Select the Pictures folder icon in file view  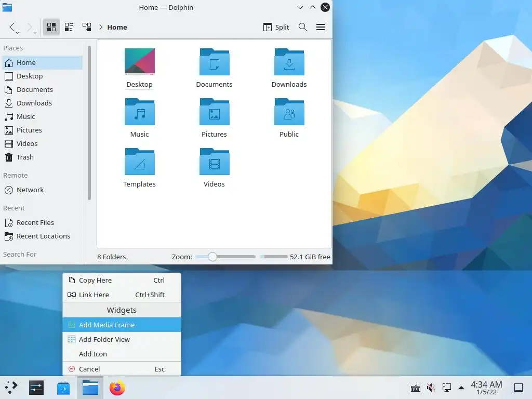pos(215,111)
